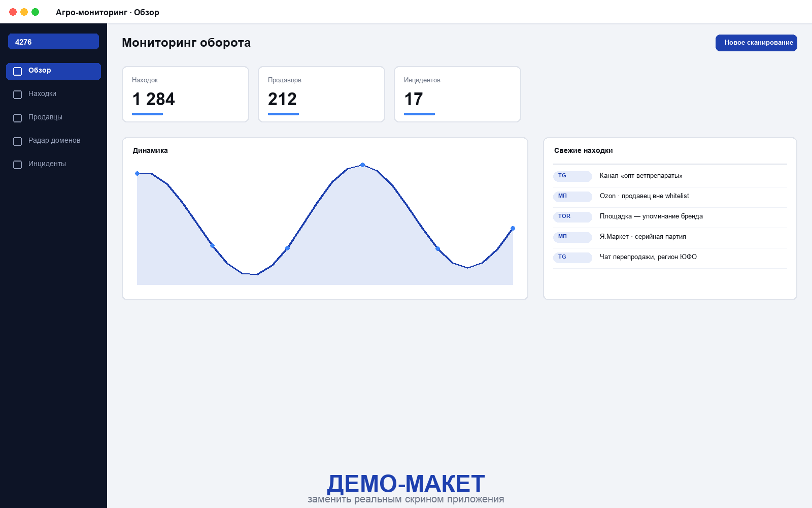Click the 4276 workspace badge

coord(53,42)
